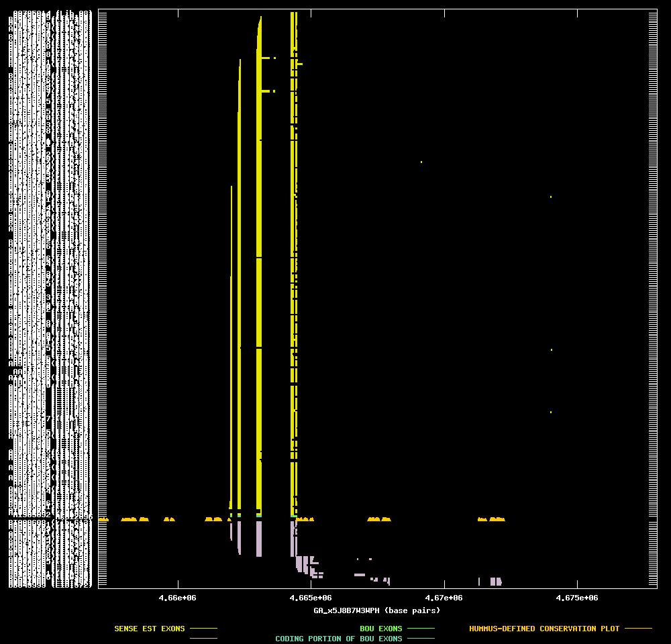Click the green line sample beside BOU EXONS
The width and height of the screenshot is (671, 644).
[421, 629]
